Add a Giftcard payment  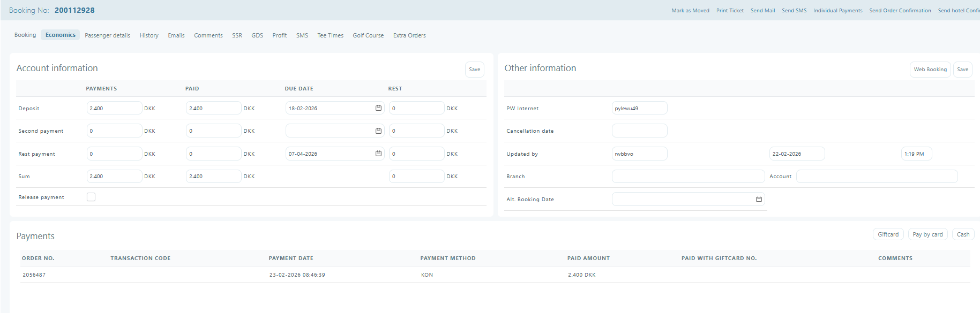(888, 234)
